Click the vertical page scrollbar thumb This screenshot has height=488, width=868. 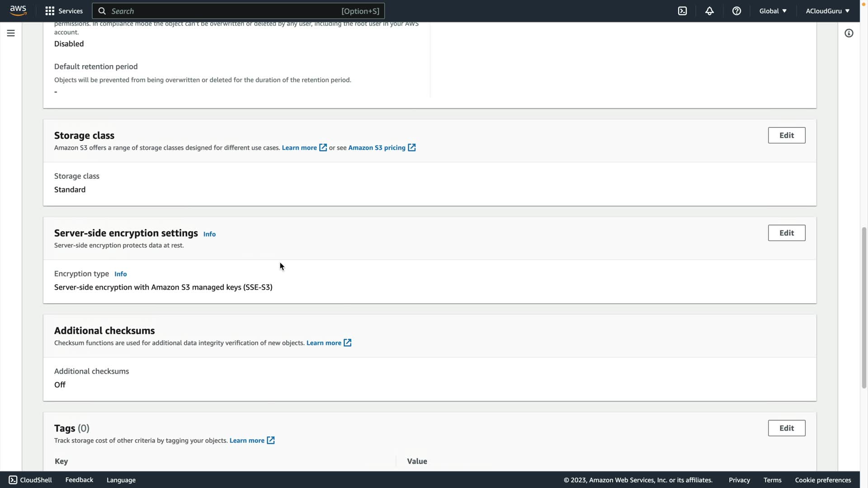pyautogui.click(x=864, y=307)
